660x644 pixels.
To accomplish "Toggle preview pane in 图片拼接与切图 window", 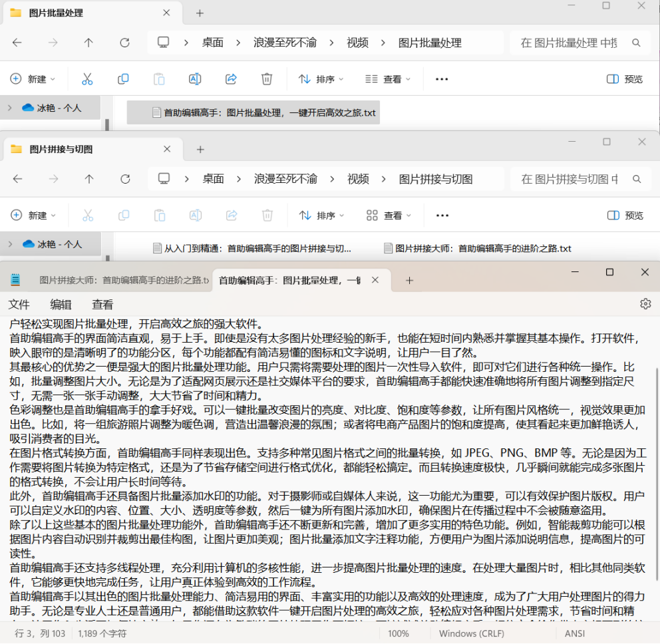I will tap(625, 216).
